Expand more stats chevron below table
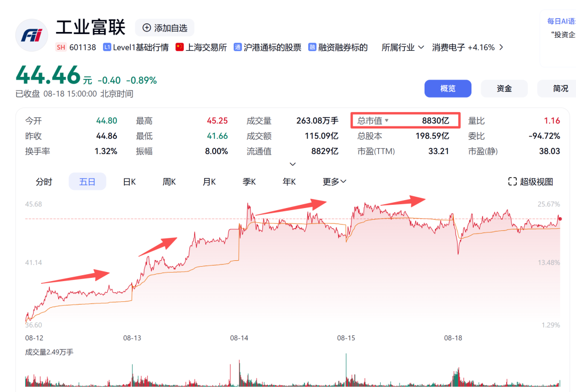Screen dimensions: 576x392 [x=293, y=164]
